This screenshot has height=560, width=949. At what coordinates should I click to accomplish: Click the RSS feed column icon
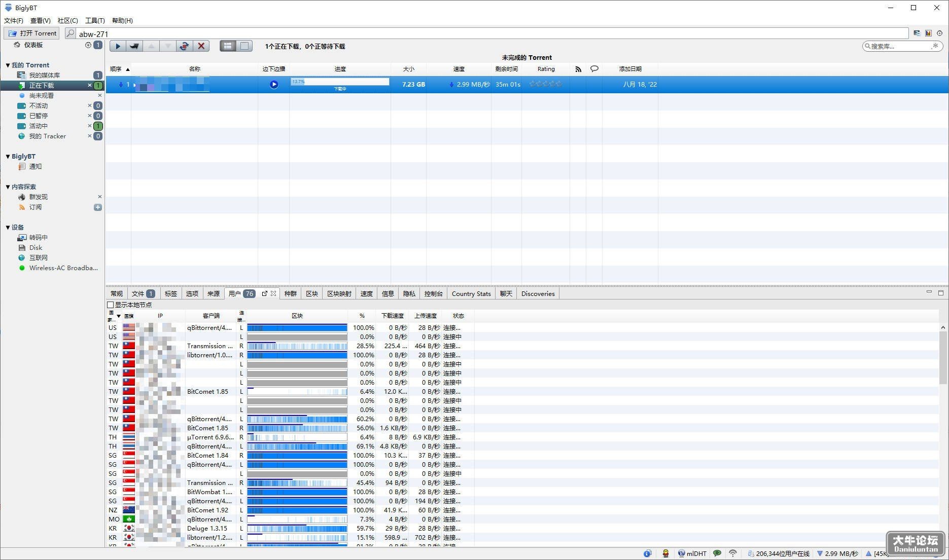tap(578, 69)
